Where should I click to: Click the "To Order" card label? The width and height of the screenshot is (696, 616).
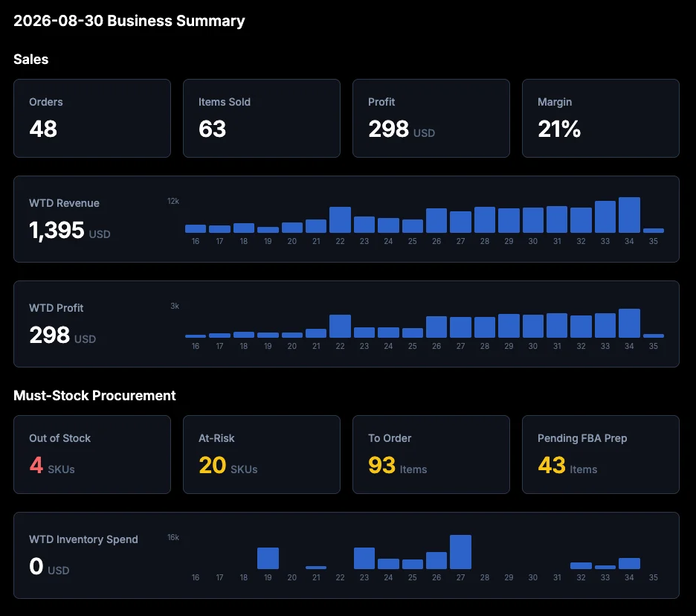point(390,438)
